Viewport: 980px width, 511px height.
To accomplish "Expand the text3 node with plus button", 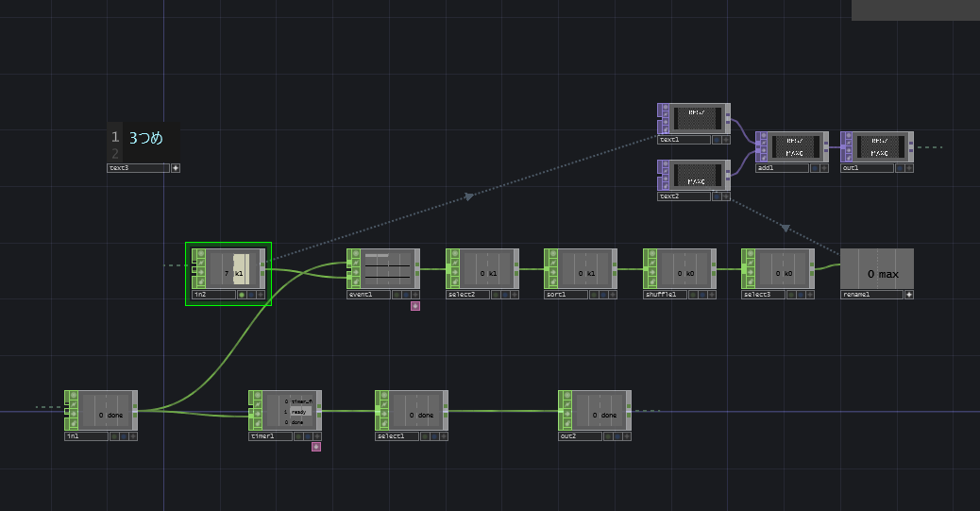I will [175, 168].
